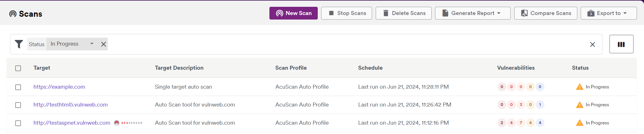Sort by the Schedule column header
This screenshot has height=134, width=644.
(x=370, y=68)
